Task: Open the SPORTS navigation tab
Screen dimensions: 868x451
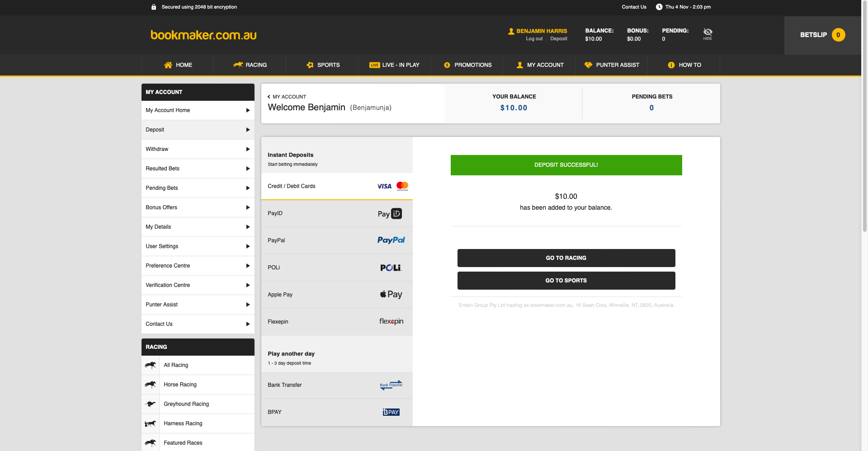Action: click(322, 65)
